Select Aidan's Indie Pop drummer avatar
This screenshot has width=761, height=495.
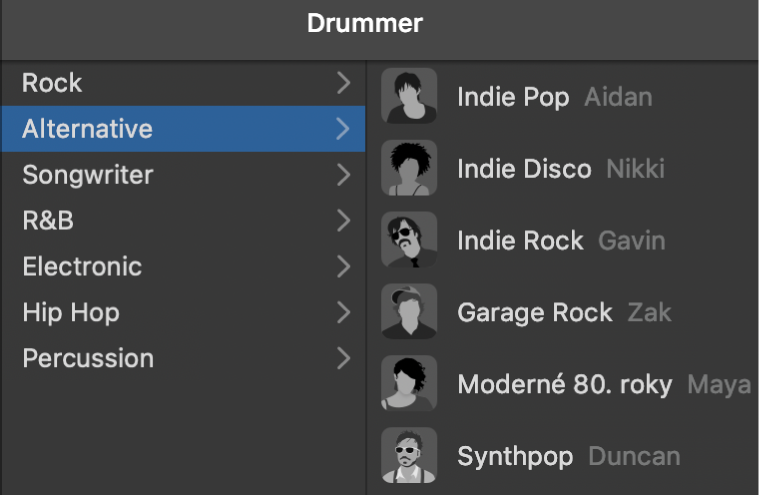409,96
